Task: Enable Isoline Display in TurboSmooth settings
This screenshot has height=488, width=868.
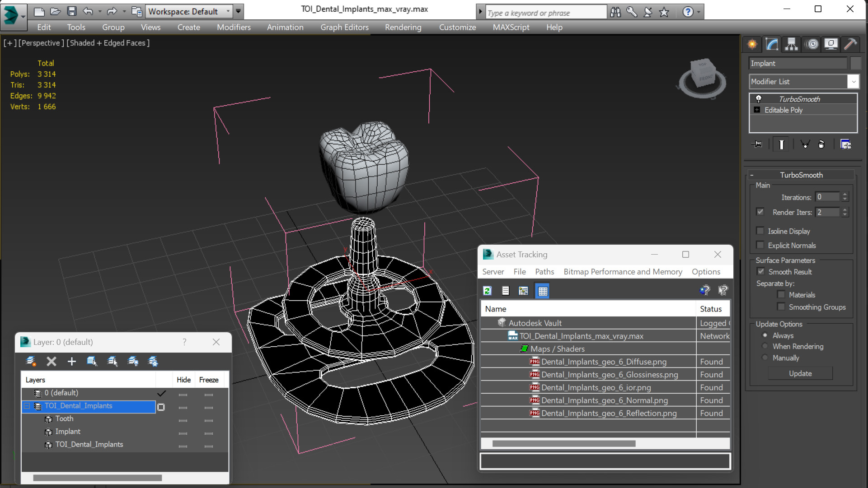Action: pyautogui.click(x=760, y=231)
